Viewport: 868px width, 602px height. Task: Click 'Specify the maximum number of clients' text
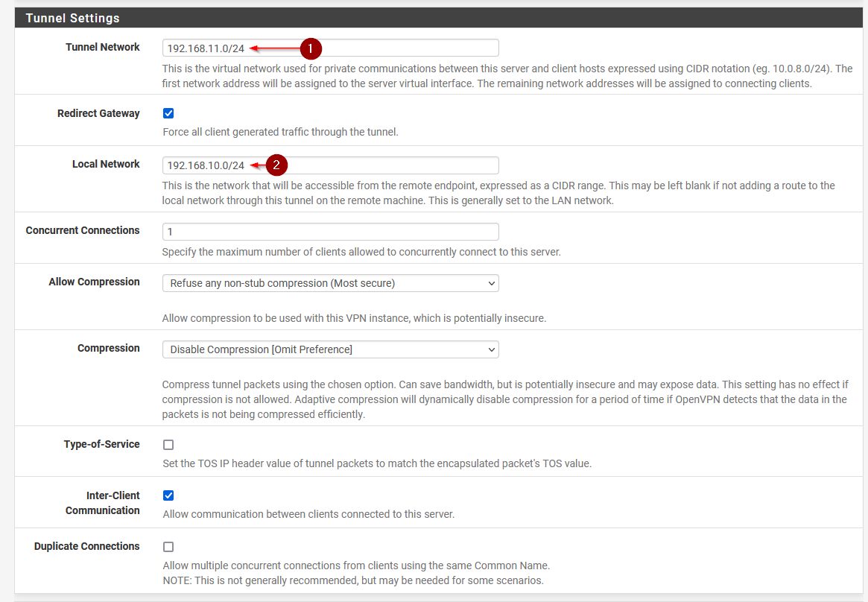pyautogui.click(x=361, y=252)
